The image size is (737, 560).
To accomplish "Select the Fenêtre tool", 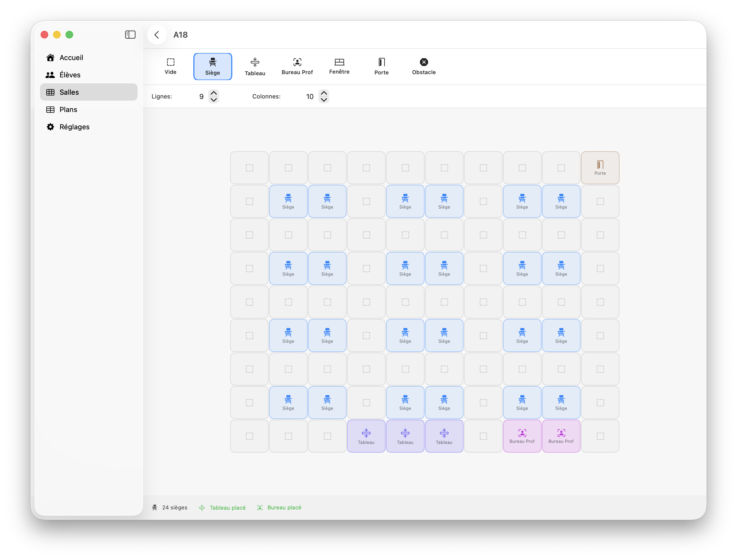I will tap(339, 66).
